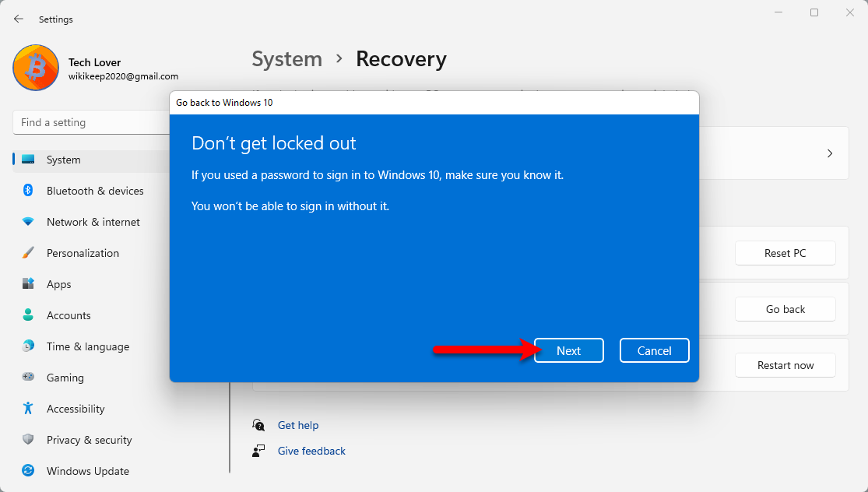Screen dimensions: 868x492
Task: Open Windows Update settings
Action: tap(87, 471)
